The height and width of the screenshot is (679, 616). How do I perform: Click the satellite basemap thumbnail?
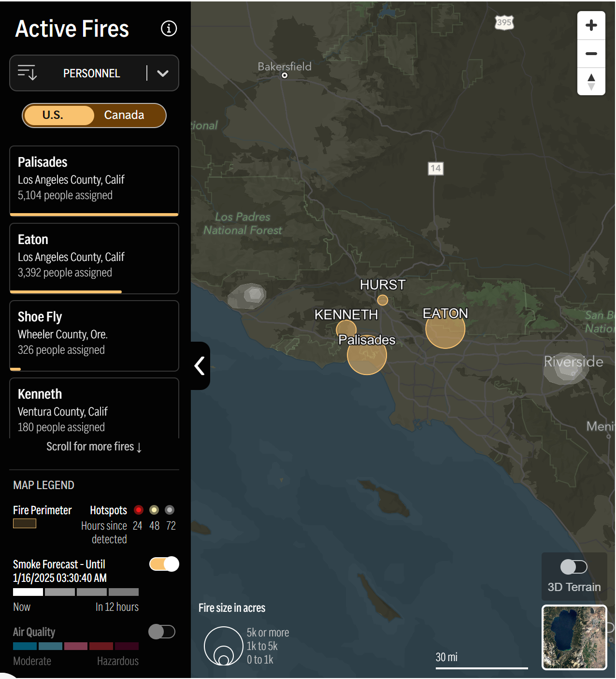click(574, 637)
